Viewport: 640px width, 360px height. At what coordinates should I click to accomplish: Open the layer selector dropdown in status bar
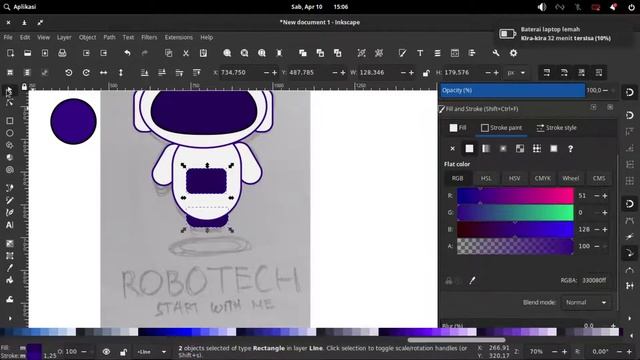click(x=151, y=351)
